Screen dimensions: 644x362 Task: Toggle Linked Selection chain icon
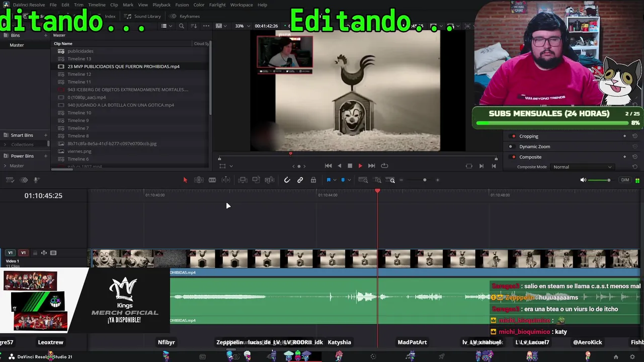click(300, 180)
